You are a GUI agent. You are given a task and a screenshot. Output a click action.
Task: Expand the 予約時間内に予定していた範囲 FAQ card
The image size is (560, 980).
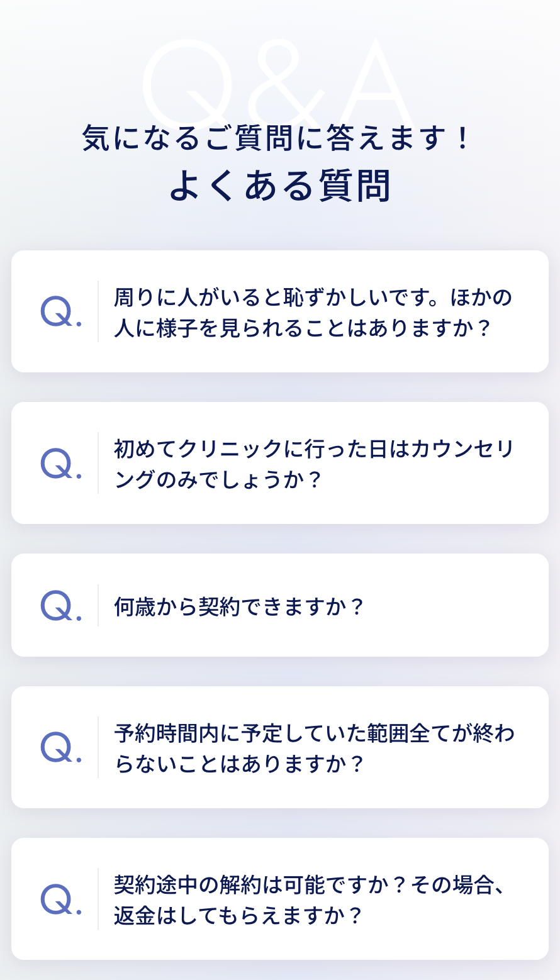click(x=280, y=747)
